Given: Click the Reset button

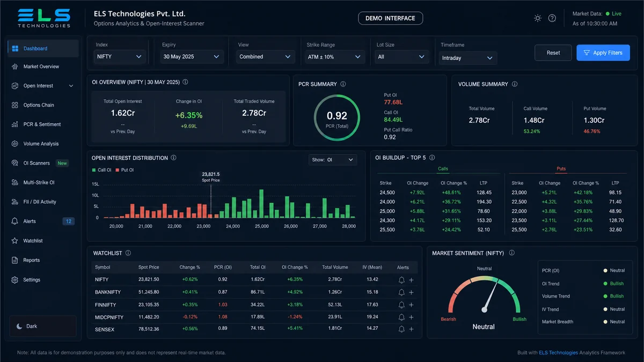Looking at the screenshot, I should [x=553, y=53].
